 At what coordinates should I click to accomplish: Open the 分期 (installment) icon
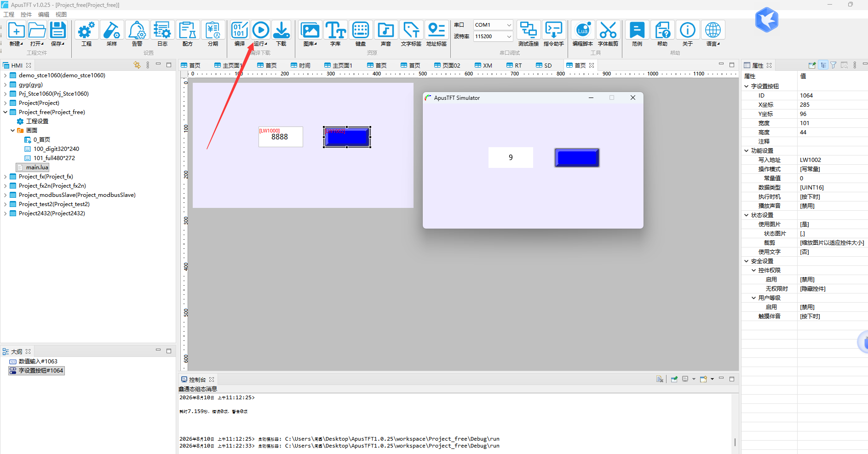[213, 30]
